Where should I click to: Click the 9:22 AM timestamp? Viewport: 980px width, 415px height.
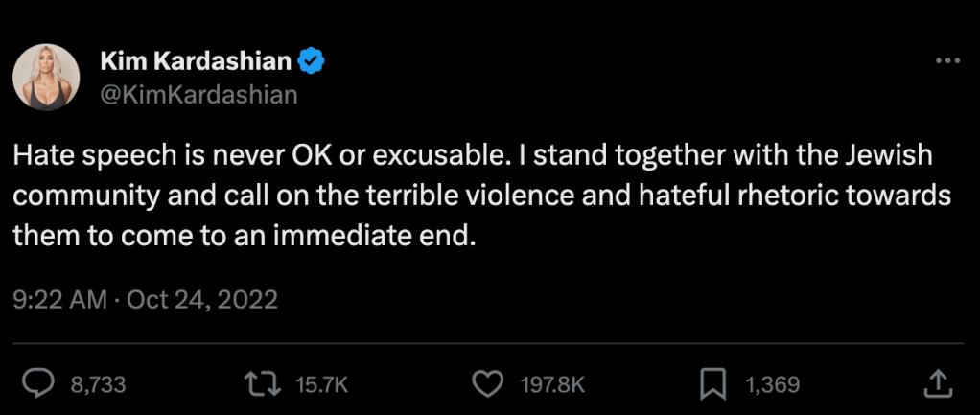coord(59,300)
